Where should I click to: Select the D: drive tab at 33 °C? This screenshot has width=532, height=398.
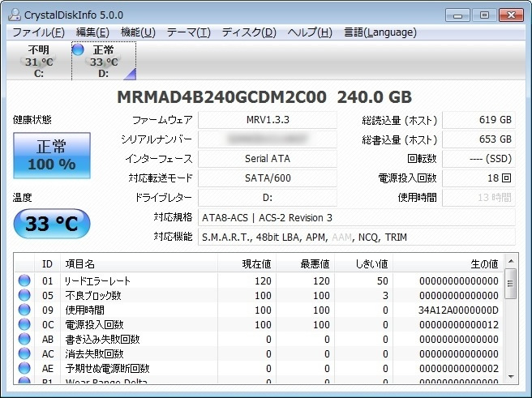coord(103,62)
